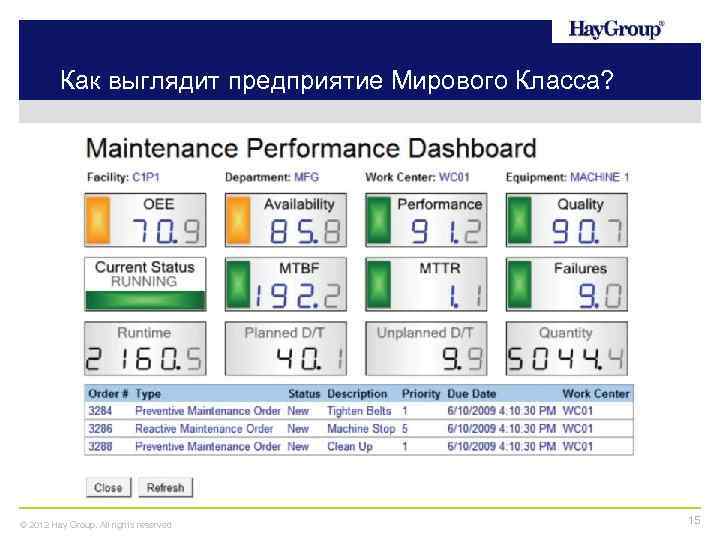Open Equipment link MACHINE 1
Image resolution: width=720 pixels, height=540 pixels.
pyautogui.click(x=599, y=177)
